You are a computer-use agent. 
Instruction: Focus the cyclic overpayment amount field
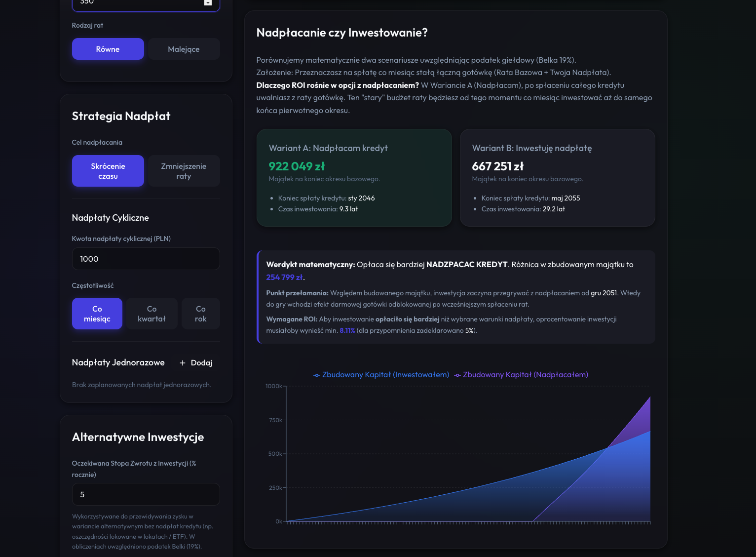(x=146, y=259)
